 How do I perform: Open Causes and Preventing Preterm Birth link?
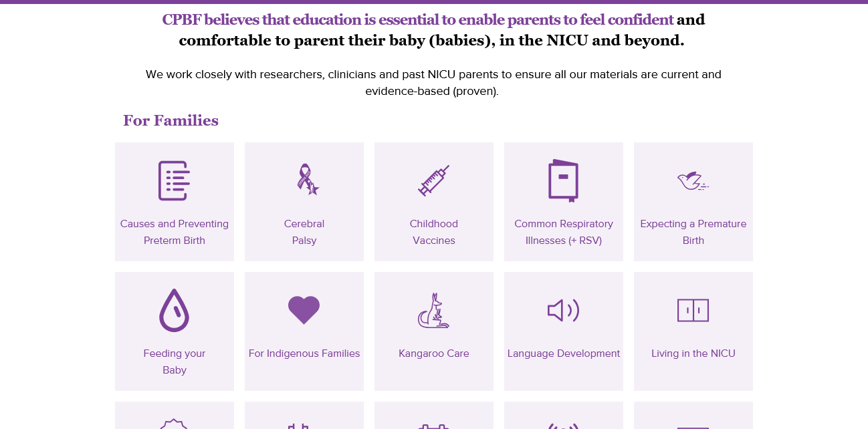(175, 232)
